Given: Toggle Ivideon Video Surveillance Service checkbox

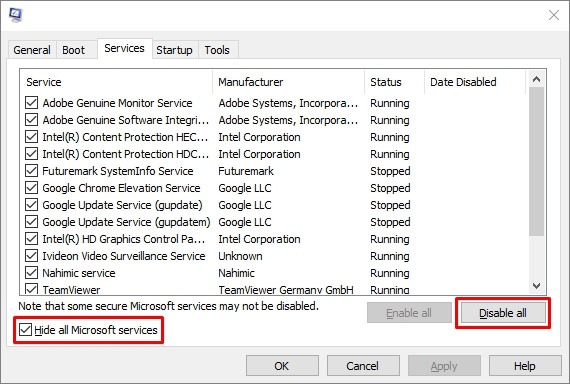Looking at the screenshot, I should [32, 256].
